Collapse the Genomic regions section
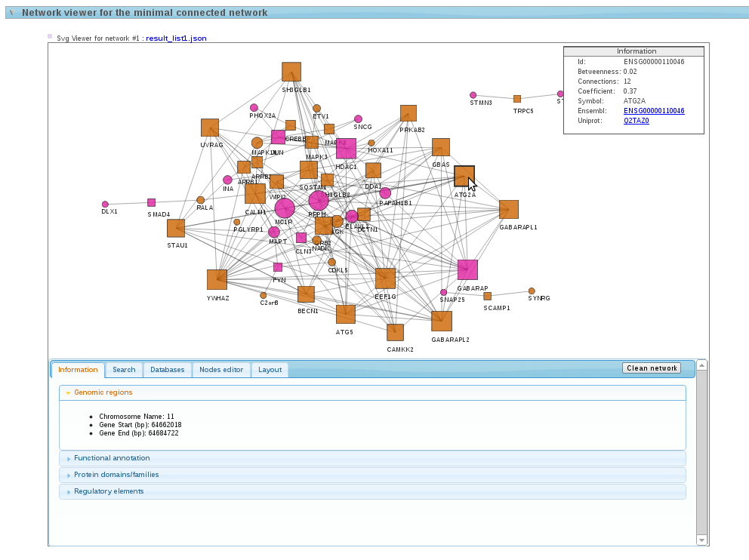The image size is (749, 560). pyautogui.click(x=103, y=392)
